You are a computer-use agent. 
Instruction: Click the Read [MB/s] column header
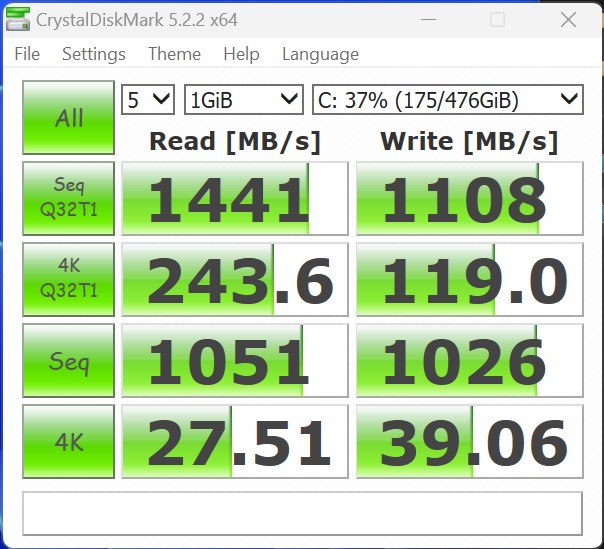click(235, 141)
